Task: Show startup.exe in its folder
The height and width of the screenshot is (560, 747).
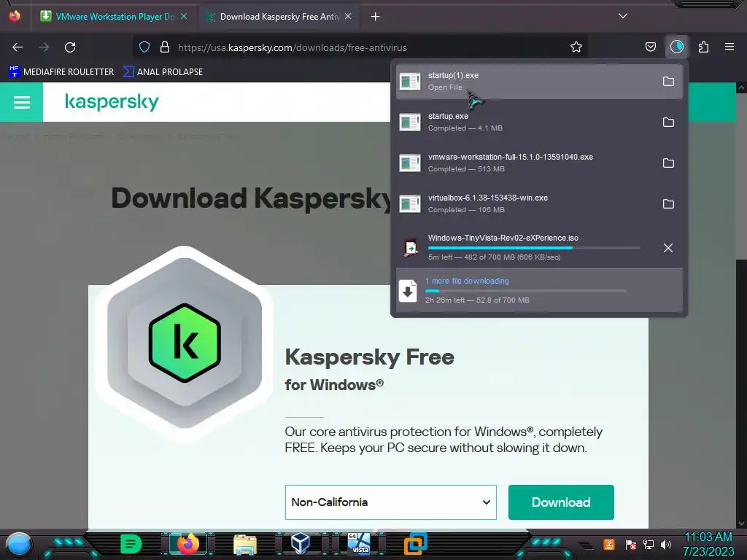Action: tap(668, 122)
